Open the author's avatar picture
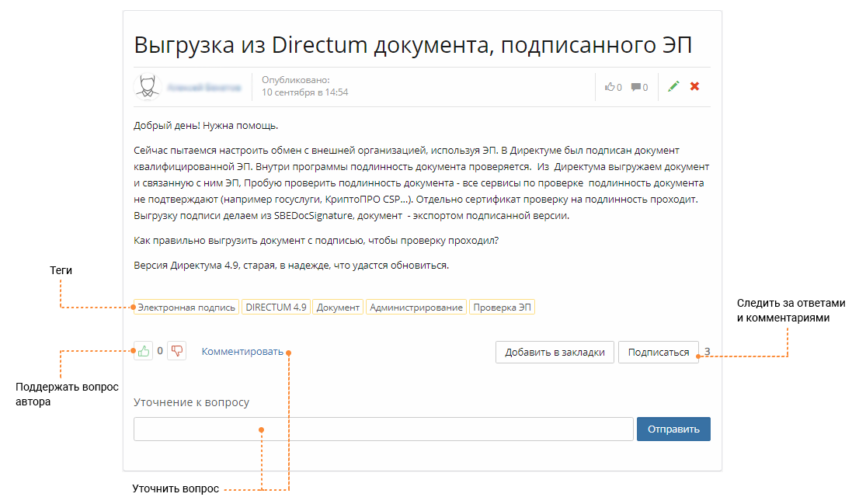859x504 pixels. point(147,87)
